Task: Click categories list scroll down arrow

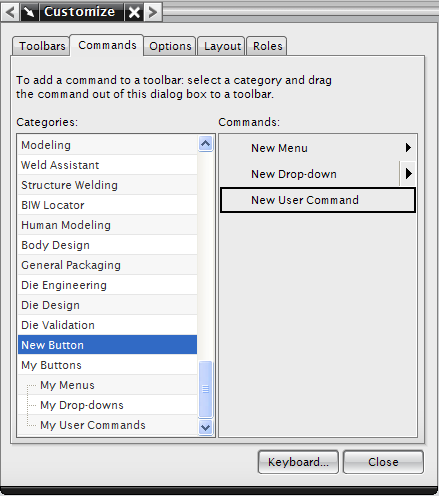Action: (x=205, y=427)
